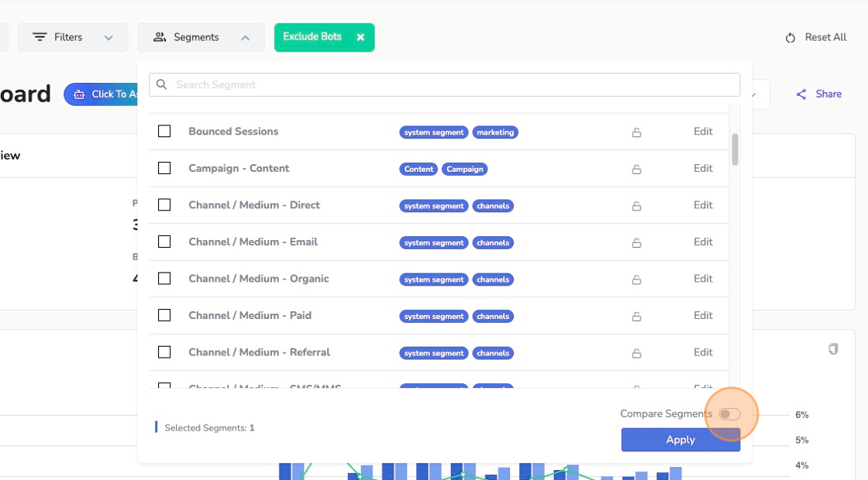The width and height of the screenshot is (868, 480).
Task: Edit the Channel / Medium - Direct segment
Action: tap(703, 204)
